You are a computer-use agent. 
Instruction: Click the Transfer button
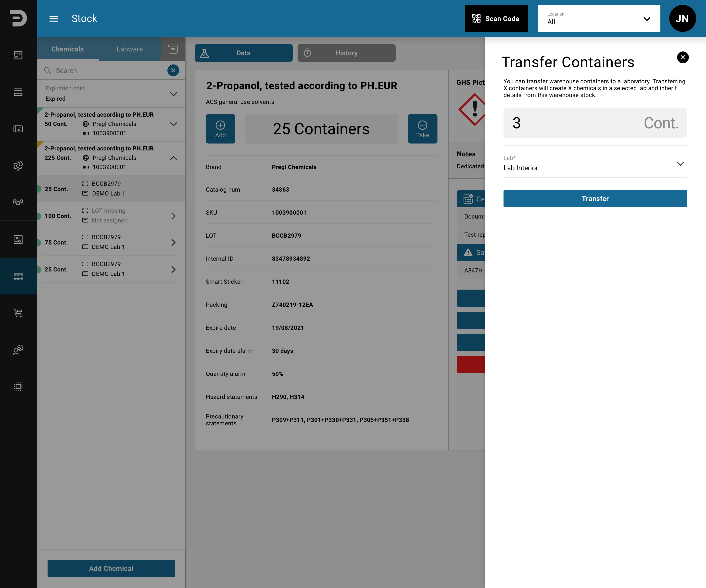pyautogui.click(x=595, y=199)
